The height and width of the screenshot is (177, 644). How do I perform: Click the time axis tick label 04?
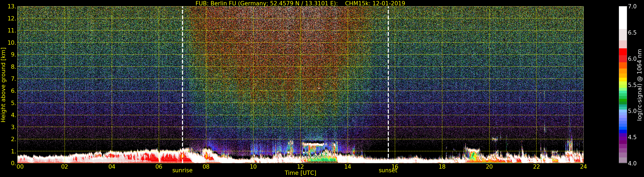click(x=112, y=166)
